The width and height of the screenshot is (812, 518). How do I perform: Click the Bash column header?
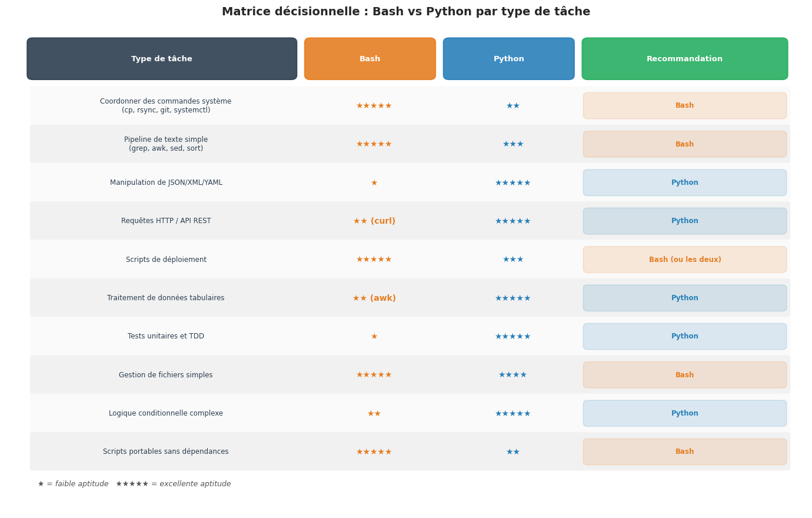pos(370,59)
